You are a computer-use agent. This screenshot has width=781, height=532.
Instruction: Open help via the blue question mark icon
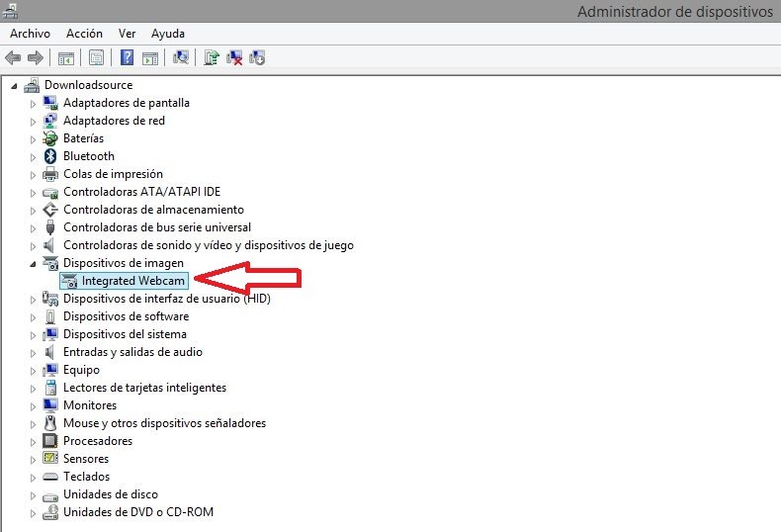tap(127, 57)
